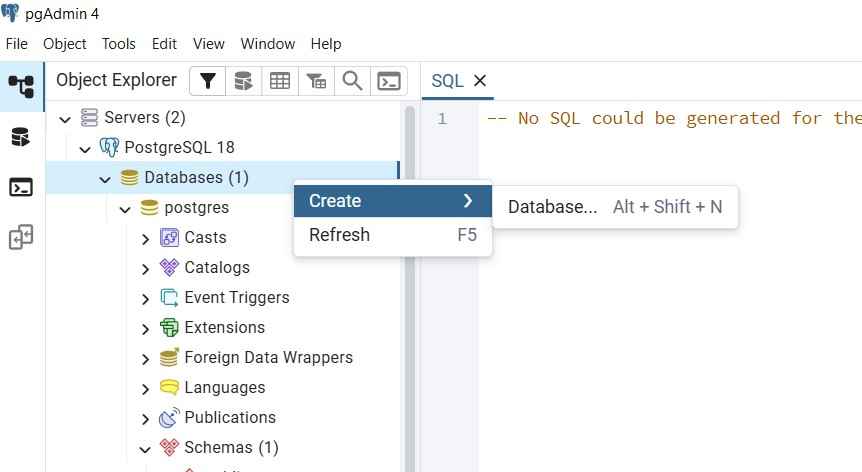Open the Help menu
This screenshot has height=472, width=862.
point(325,44)
